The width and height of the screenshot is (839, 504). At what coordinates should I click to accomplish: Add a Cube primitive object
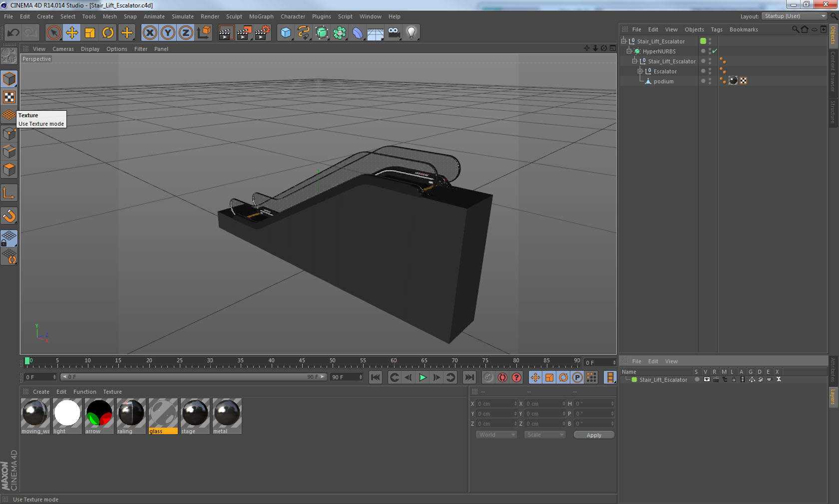286,33
